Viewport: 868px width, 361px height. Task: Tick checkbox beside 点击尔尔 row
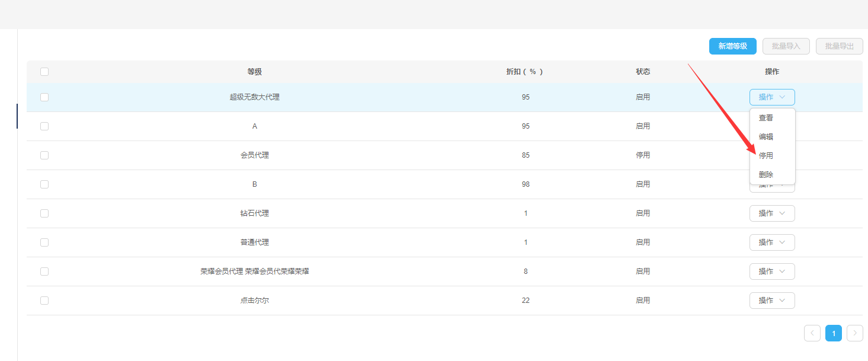coord(44,301)
